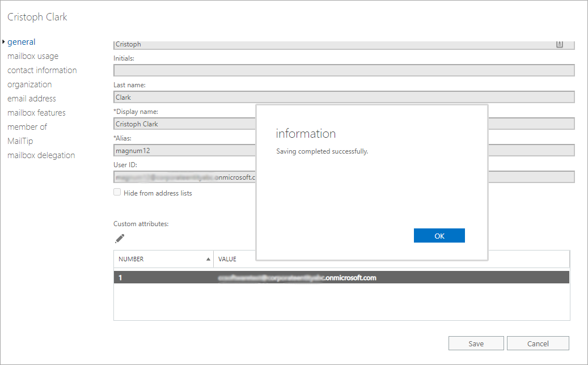
Task: Click the pencil edit icon for custom attributes
Action: (119, 238)
